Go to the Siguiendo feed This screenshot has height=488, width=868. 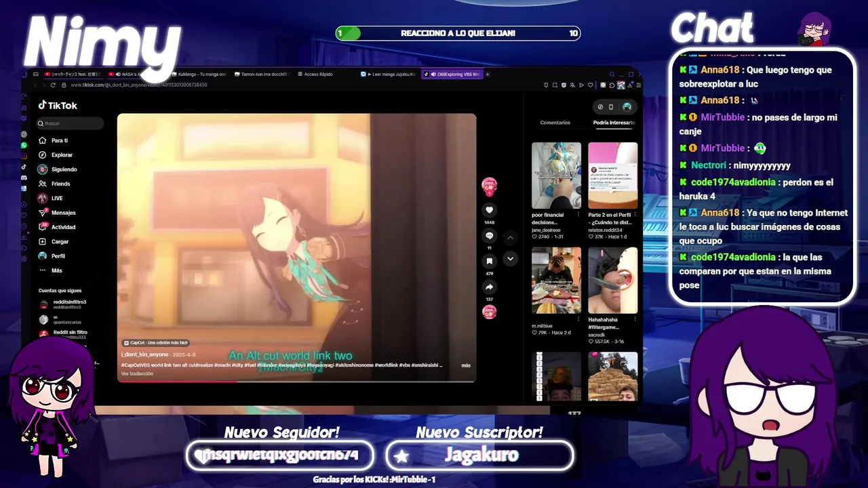pos(58,169)
